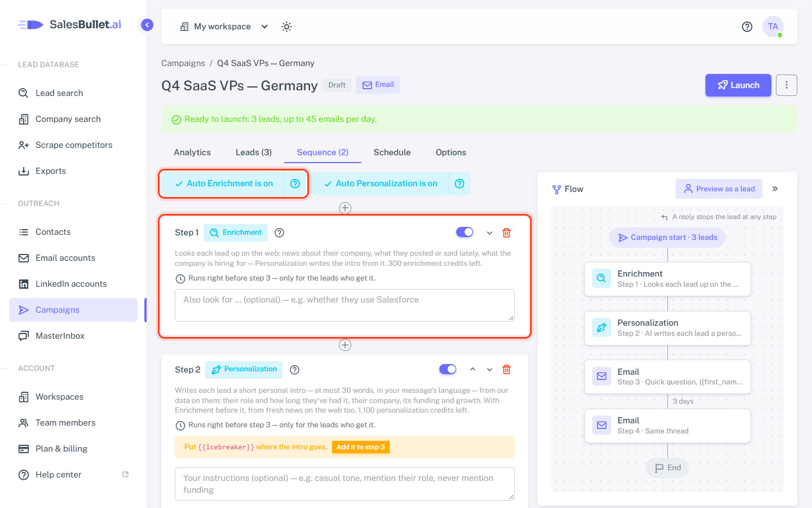Launch the campaign
The image size is (812, 508).
pyautogui.click(x=738, y=85)
